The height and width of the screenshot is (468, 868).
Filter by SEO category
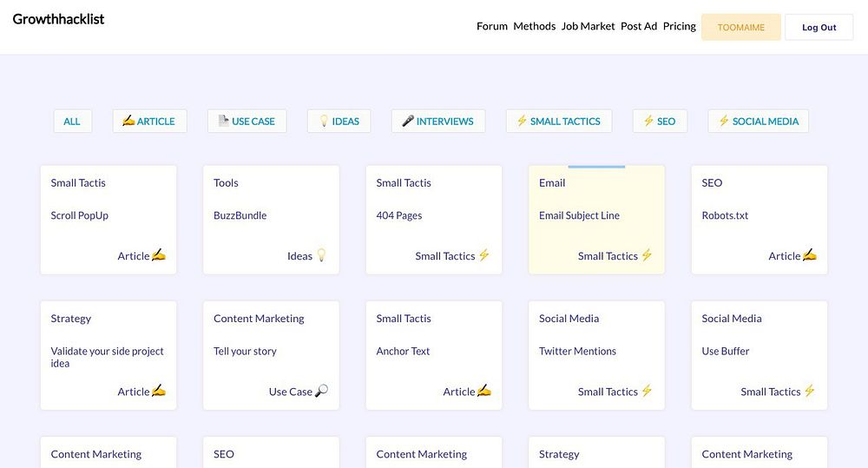click(660, 122)
